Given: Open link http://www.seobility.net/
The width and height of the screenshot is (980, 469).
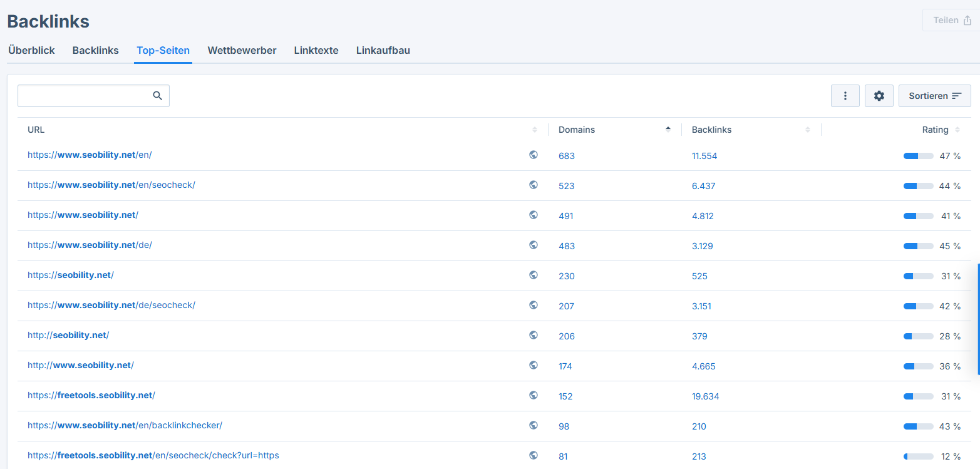Looking at the screenshot, I should point(81,365).
